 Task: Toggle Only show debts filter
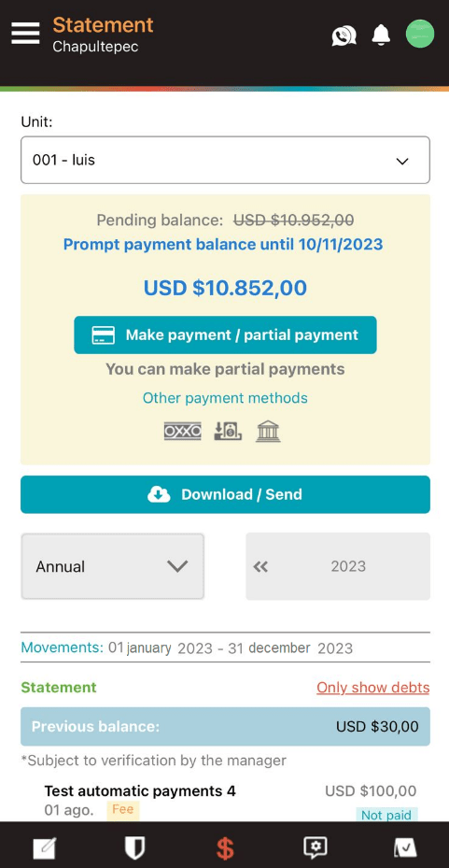click(x=372, y=688)
